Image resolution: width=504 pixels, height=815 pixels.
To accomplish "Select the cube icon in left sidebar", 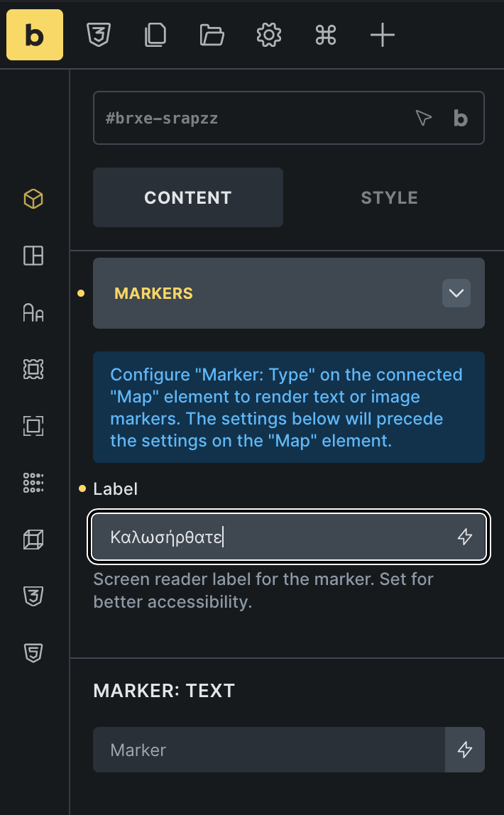I will coord(33,199).
